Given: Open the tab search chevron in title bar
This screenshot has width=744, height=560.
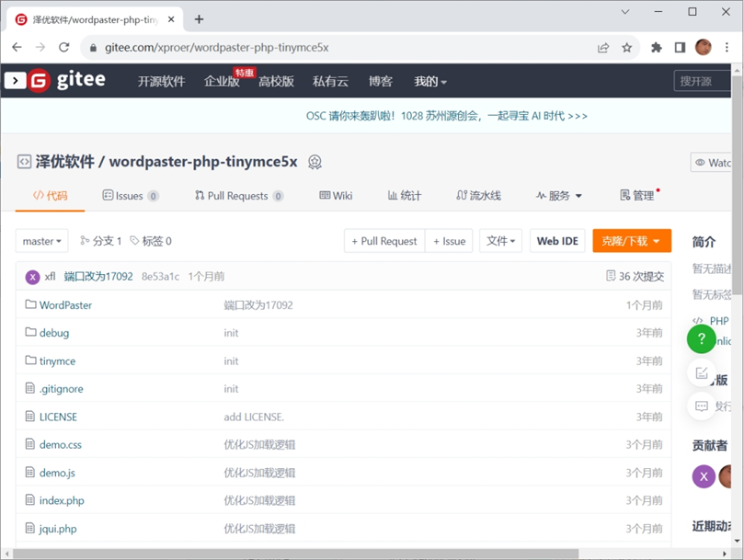Looking at the screenshot, I should coord(625,11).
